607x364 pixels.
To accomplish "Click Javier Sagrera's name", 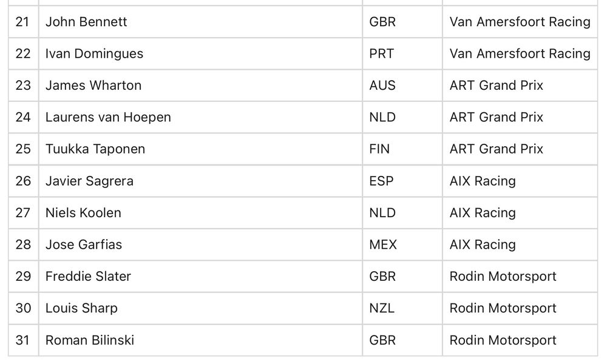I will tap(89, 181).
